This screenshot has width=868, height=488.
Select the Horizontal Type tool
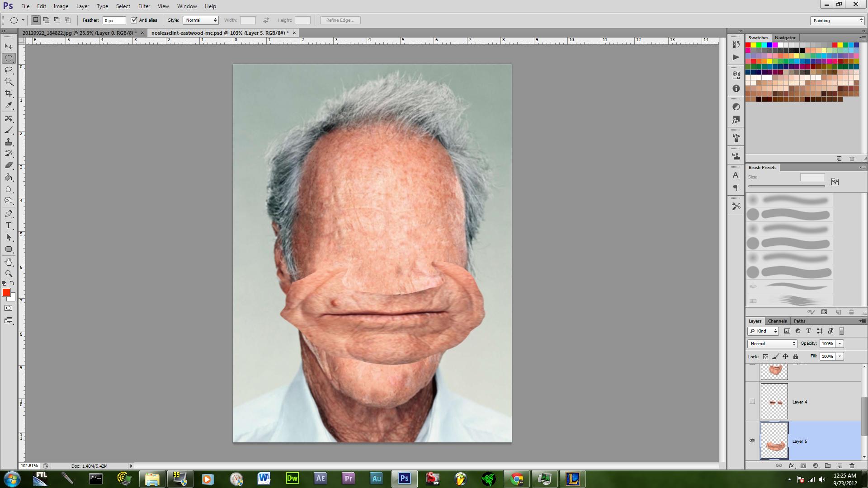pyautogui.click(x=9, y=225)
